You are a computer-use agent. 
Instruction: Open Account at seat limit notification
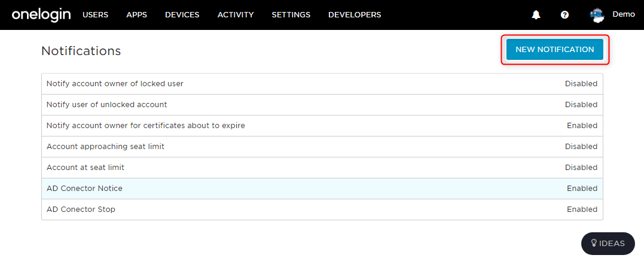[322, 168]
